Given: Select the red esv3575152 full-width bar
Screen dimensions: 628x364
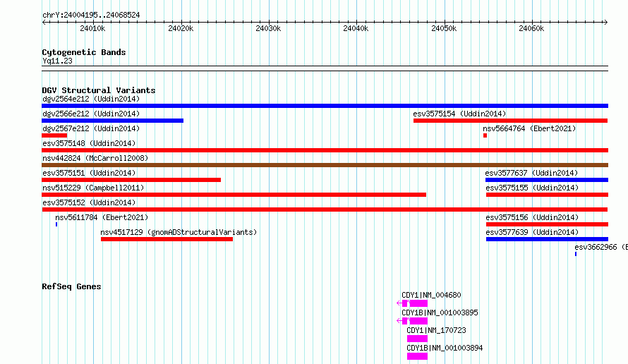Looking at the screenshot, I should coord(325,210).
